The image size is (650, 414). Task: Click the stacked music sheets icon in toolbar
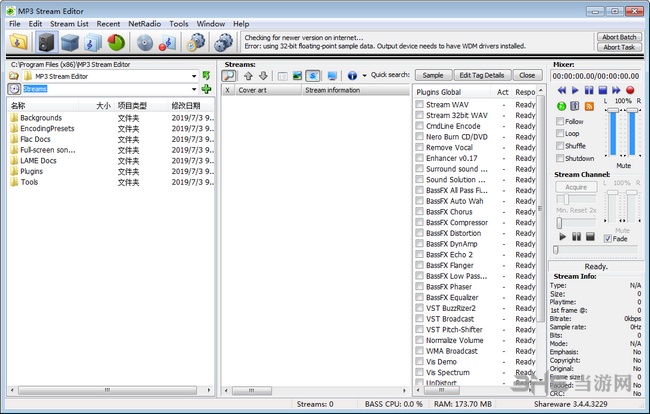(x=93, y=42)
